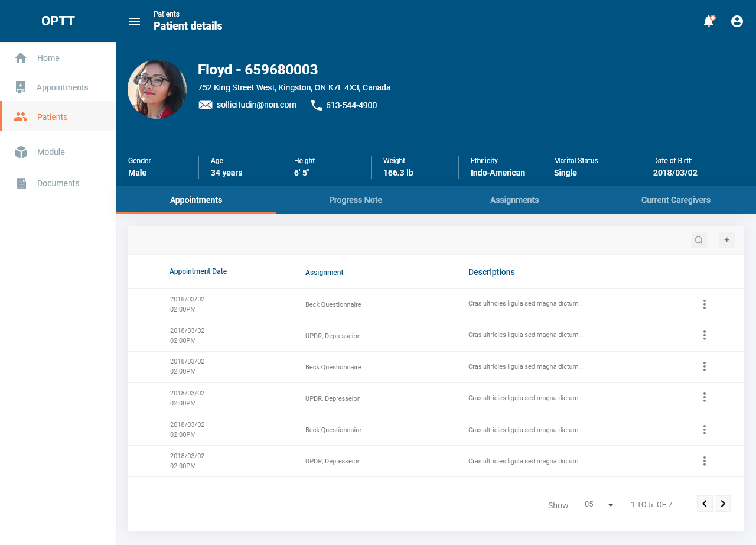Viewport: 756px width, 545px height.
Task: Go to the next page of appointments
Action: point(722,504)
